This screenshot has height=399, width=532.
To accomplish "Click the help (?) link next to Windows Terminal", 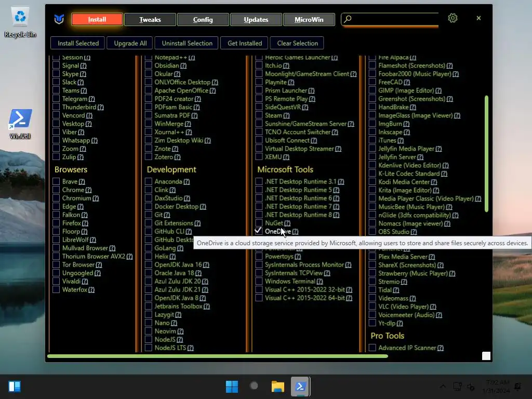I will [x=320, y=281].
